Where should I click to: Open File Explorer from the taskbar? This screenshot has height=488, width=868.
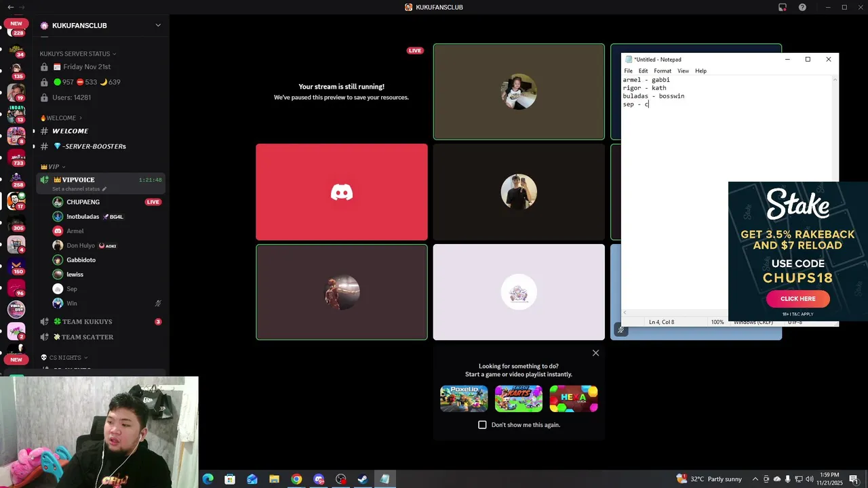(274, 479)
